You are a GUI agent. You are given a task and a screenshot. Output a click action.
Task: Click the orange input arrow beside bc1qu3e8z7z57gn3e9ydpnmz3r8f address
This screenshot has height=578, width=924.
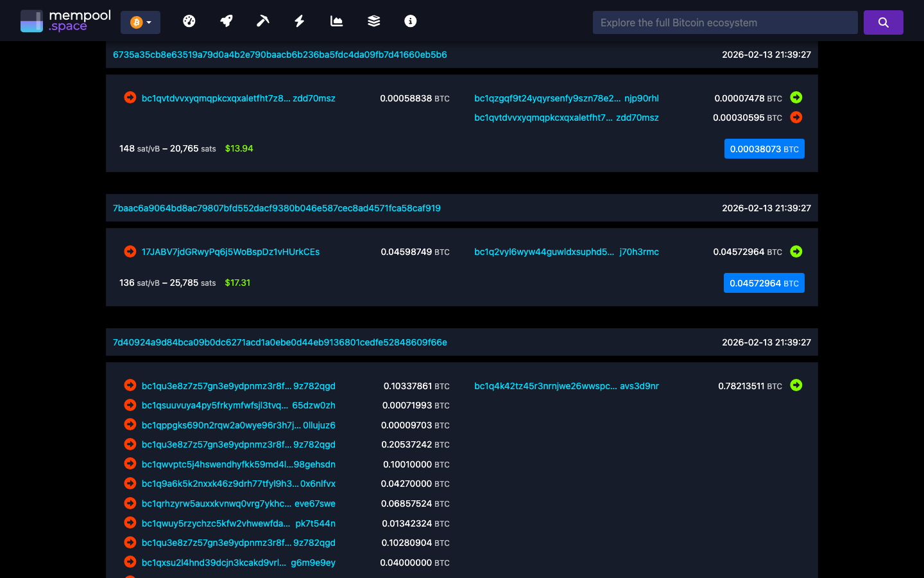pos(130,385)
